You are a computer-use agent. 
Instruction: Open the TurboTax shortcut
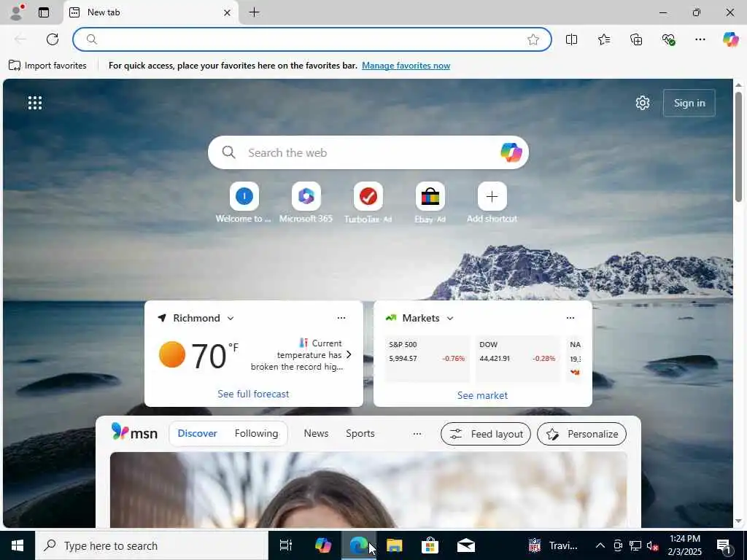coord(368,203)
